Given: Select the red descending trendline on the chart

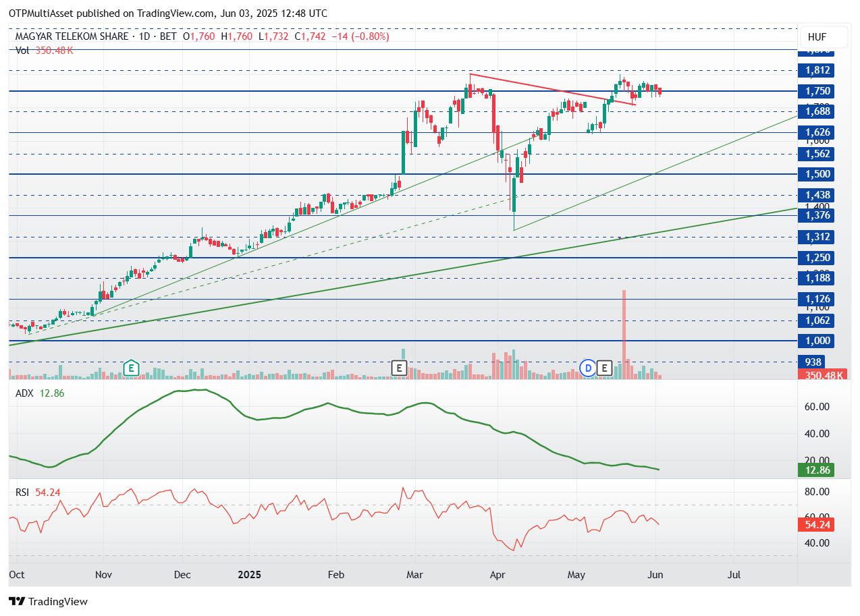Looking at the screenshot, I should coord(552,89).
